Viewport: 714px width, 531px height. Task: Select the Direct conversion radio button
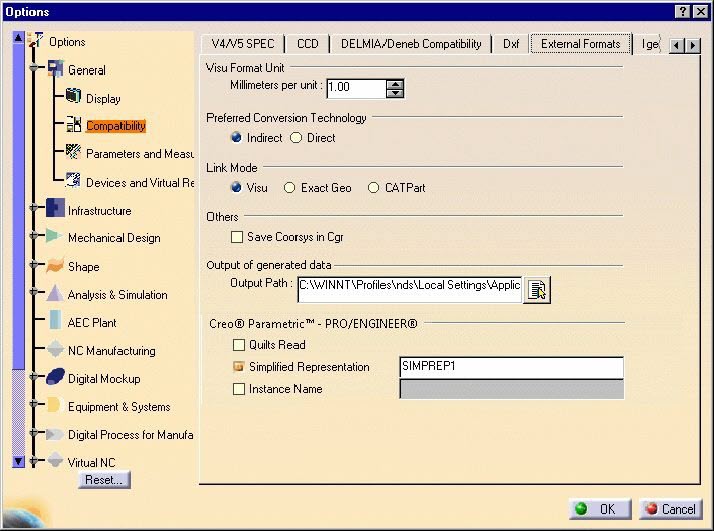coord(296,138)
